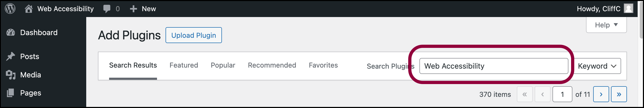Switch to the Featured tab
The height and width of the screenshot is (108, 644).
point(184,65)
